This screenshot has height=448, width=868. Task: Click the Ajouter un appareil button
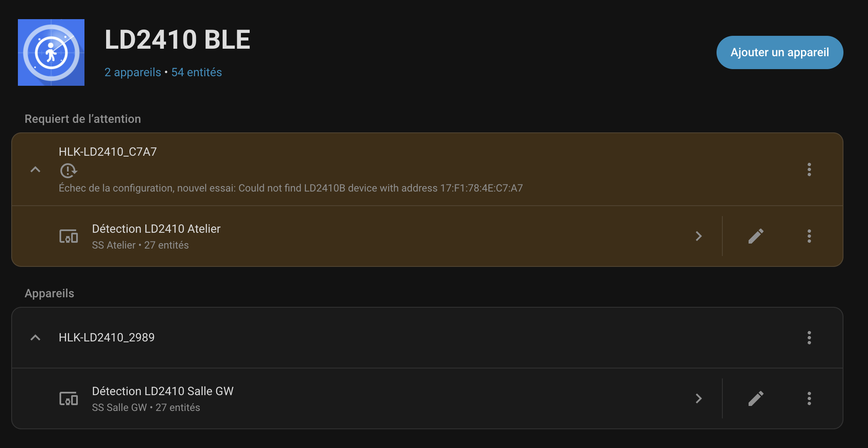pos(779,52)
